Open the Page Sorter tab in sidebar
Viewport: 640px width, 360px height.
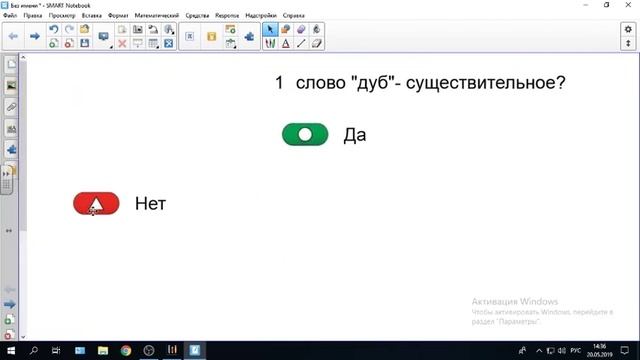pyautogui.click(x=11, y=65)
